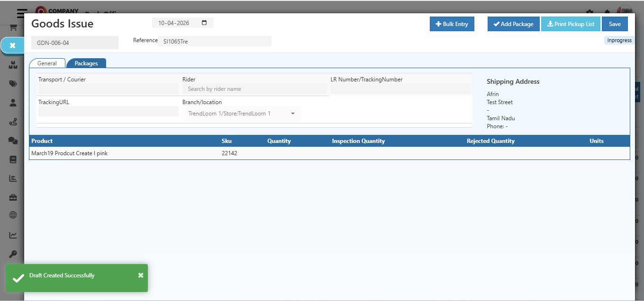
Task: Select the key icon at the sidebar bottom
Action: point(13,254)
